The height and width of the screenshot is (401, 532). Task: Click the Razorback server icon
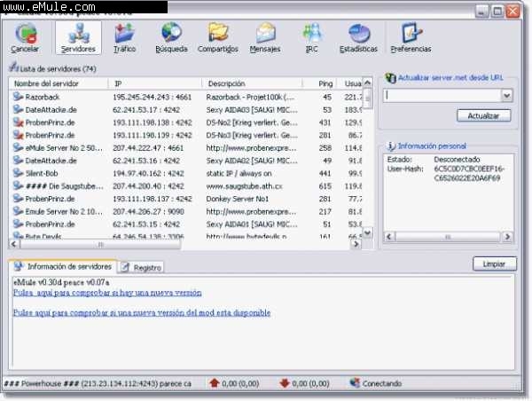(18, 97)
